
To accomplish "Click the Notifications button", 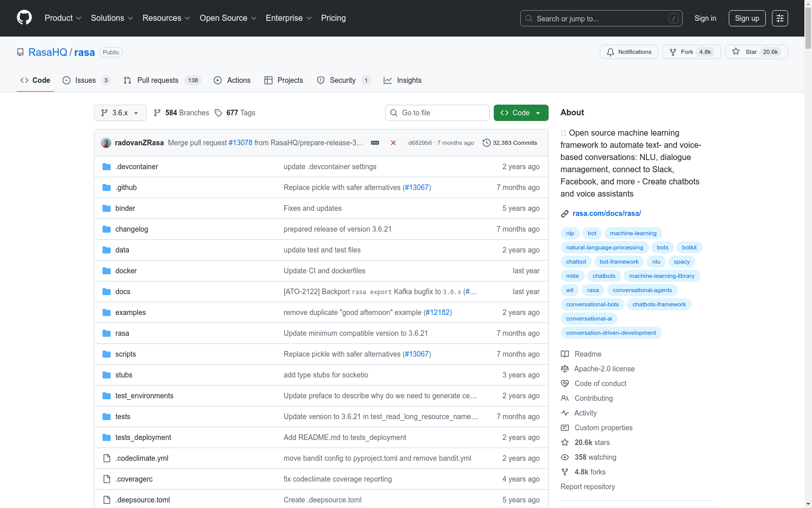I will click(629, 52).
